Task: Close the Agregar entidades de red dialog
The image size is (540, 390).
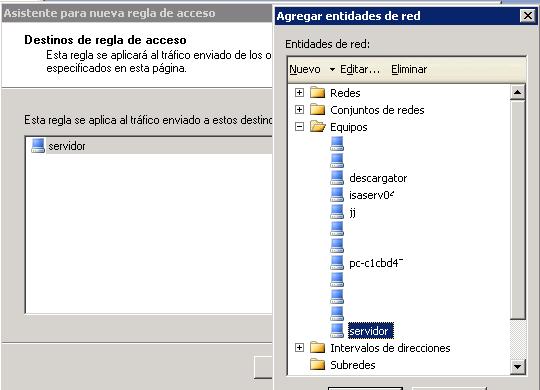Action: click(x=527, y=16)
